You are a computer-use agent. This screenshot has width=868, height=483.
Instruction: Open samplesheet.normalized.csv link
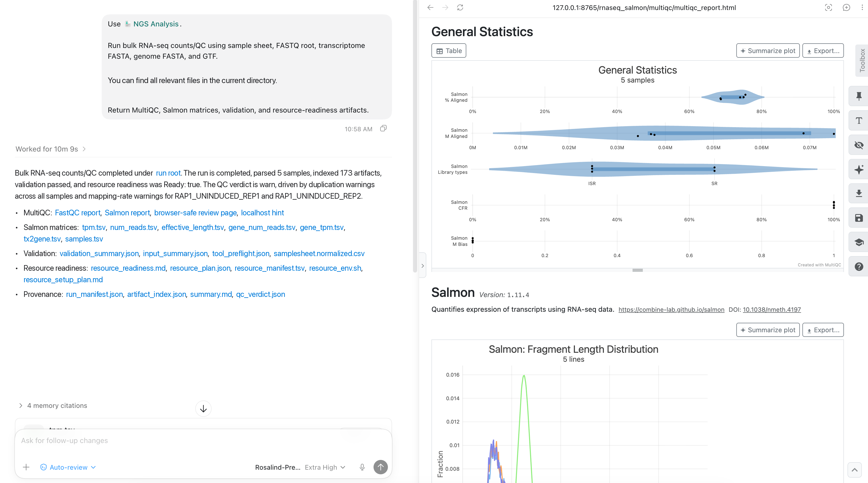[x=319, y=254]
